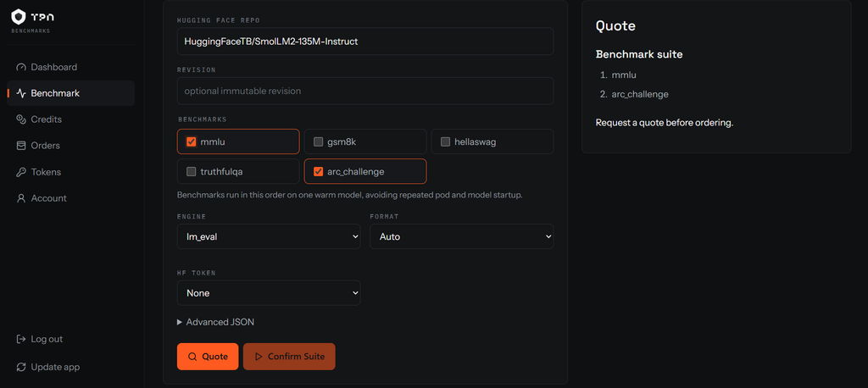Enable the truthfulqa benchmark checkbox
This screenshot has width=868, height=388.
point(191,172)
